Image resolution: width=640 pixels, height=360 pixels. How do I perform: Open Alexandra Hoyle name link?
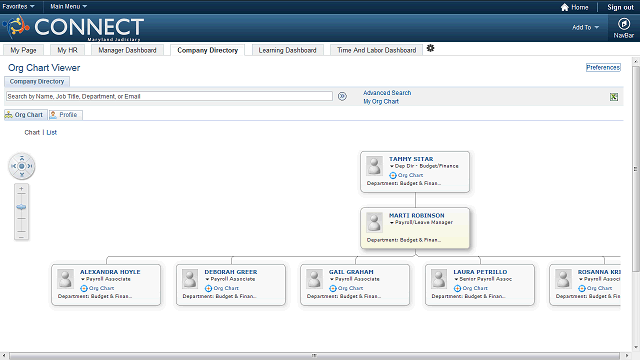coord(110,272)
